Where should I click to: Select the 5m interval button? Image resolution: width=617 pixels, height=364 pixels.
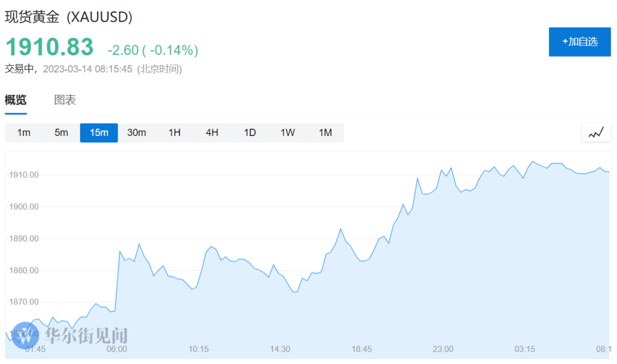click(x=61, y=133)
